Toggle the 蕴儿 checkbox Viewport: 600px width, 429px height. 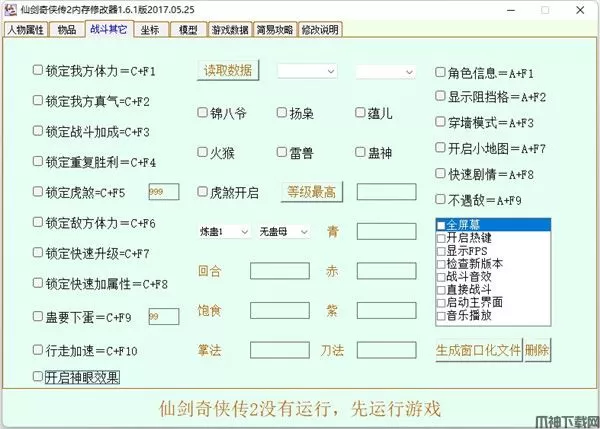pos(360,113)
